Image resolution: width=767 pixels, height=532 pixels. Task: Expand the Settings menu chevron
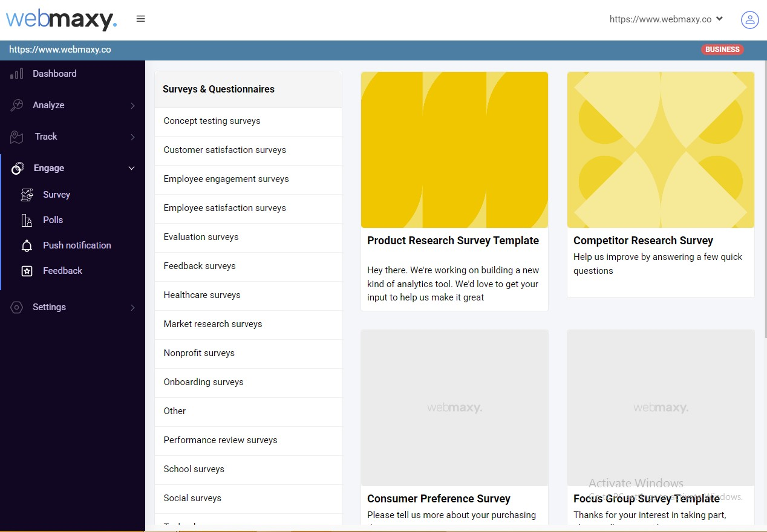132,308
